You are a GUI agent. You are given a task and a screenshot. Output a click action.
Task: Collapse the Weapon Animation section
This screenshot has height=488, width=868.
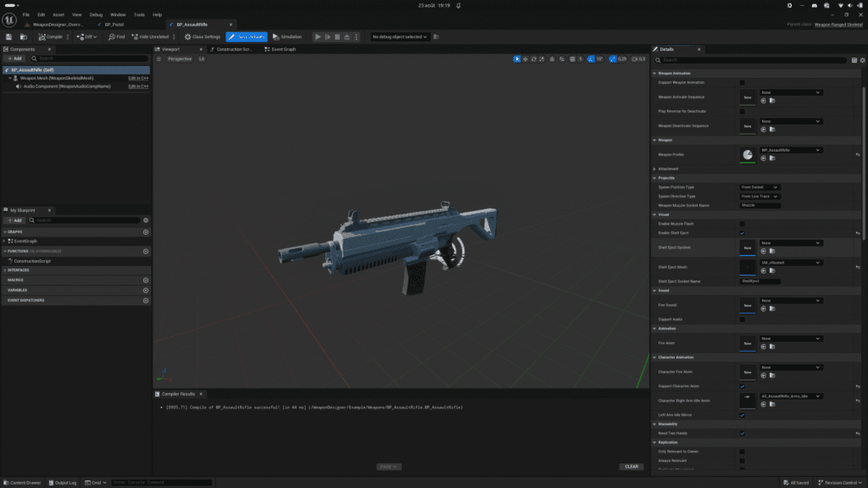(x=654, y=73)
